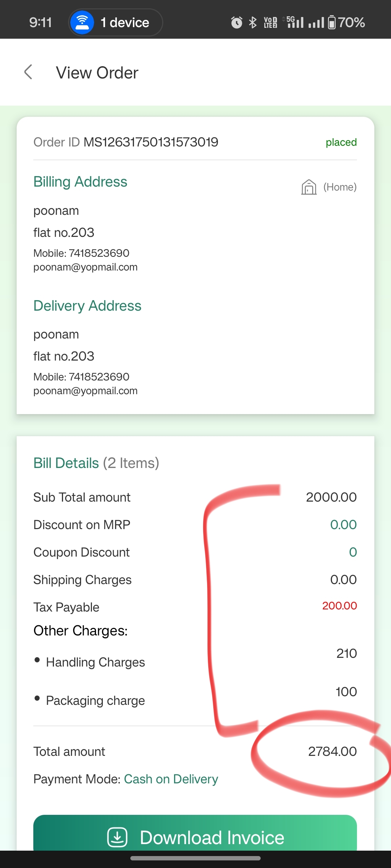
Task: Tap the red Tax Payable 200.00 value
Action: 340,605
